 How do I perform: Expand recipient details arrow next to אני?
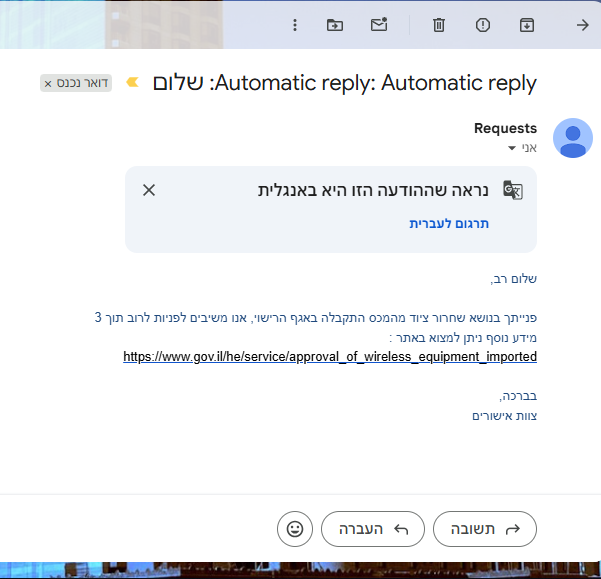(x=511, y=148)
